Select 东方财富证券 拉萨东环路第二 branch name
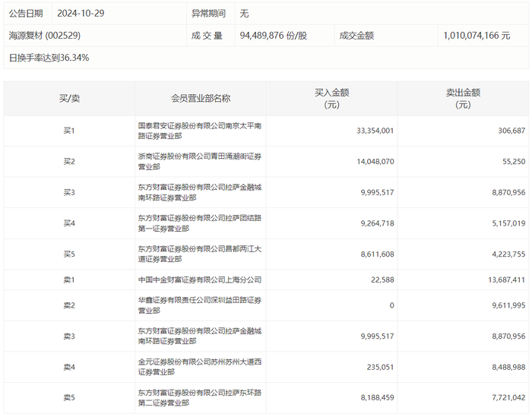Screen dimensions: 532x417 (x=199, y=398)
